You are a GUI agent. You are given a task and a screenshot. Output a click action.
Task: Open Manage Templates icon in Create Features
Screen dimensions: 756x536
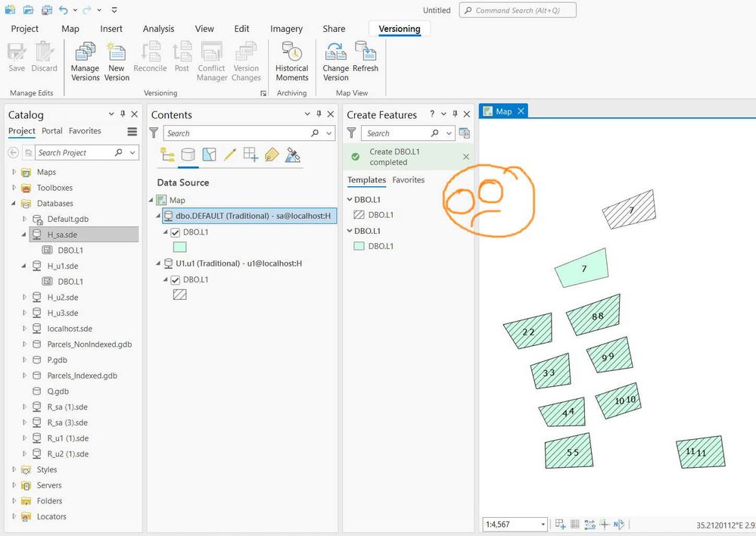click(465, 133)
